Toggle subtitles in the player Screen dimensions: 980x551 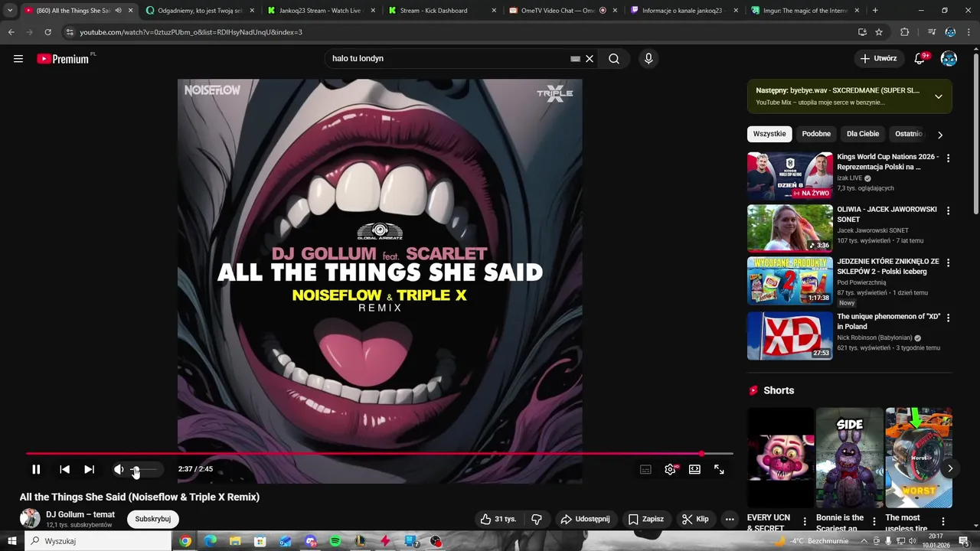645,469
